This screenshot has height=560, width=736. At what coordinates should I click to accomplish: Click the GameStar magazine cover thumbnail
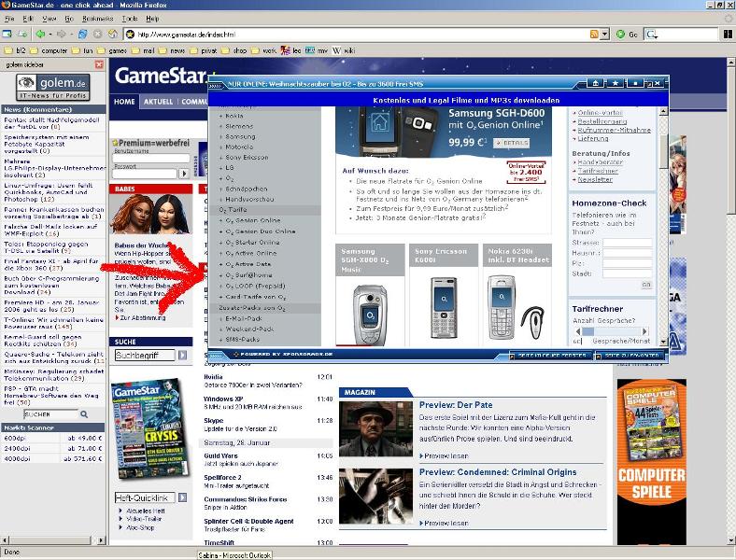click(149, 427)
